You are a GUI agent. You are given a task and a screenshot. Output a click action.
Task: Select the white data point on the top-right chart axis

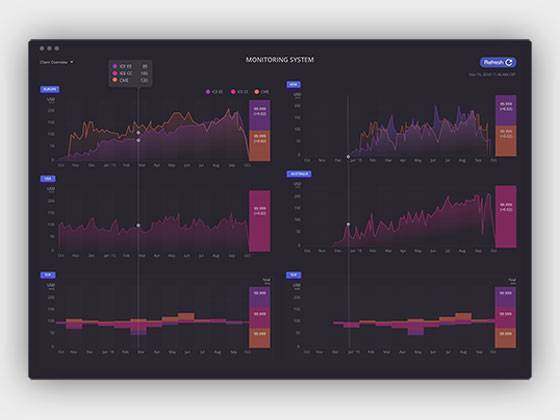348,156
